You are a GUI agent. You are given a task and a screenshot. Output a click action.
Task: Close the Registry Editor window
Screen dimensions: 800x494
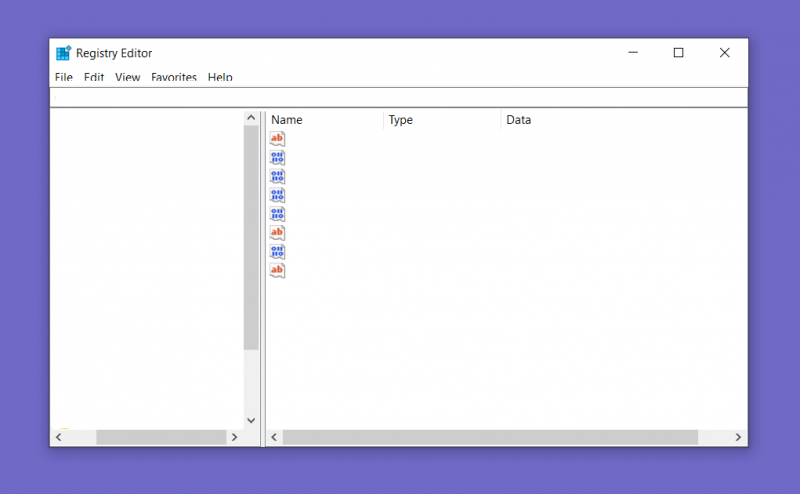point(724,53)
